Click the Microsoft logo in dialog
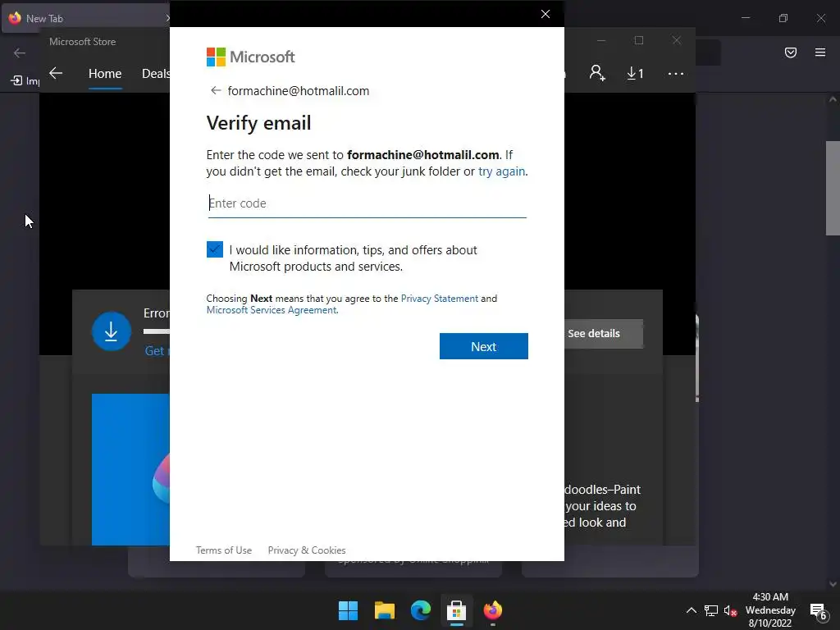 (251, 57)
